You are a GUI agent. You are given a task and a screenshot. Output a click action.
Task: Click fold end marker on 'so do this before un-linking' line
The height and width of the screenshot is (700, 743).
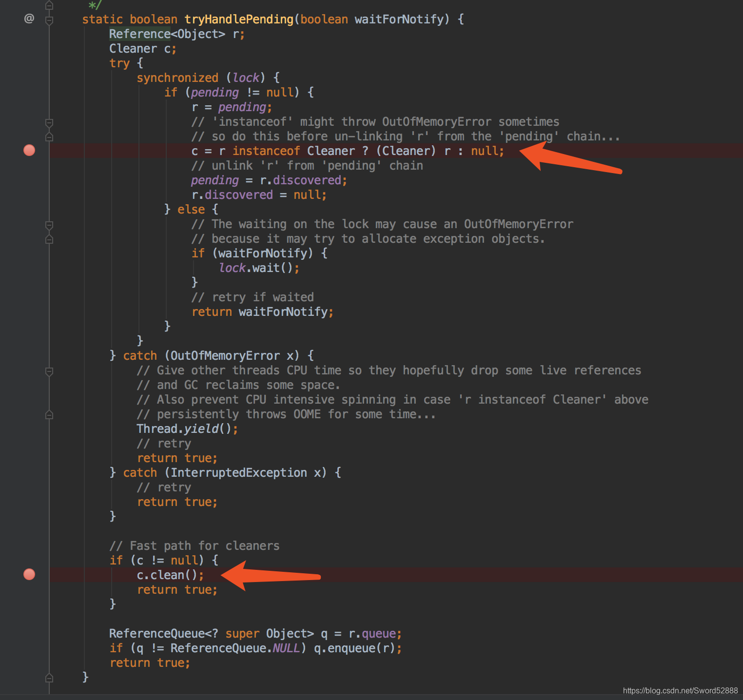pyautogui.click(x=49, y=137)
